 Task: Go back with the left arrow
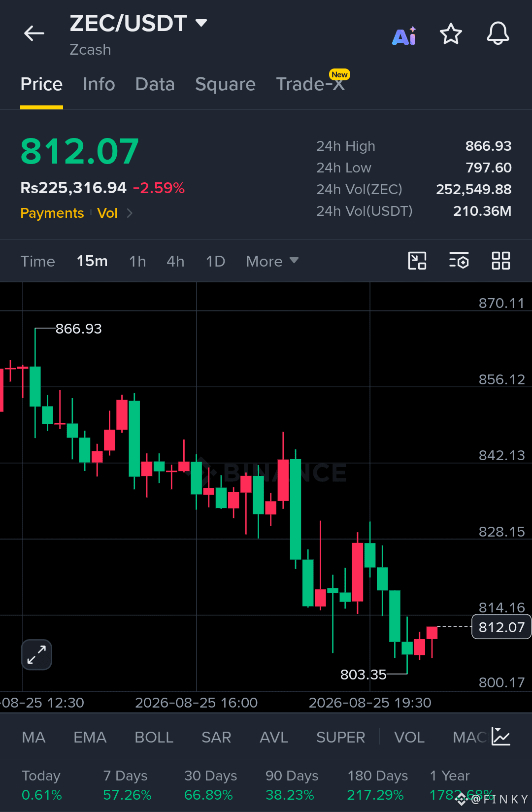[34, 34]
